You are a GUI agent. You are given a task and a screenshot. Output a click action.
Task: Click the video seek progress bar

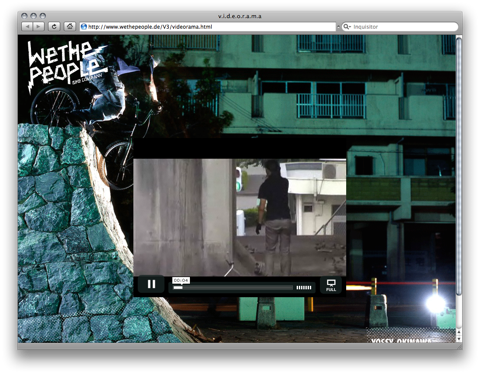(x=233, y=288)
